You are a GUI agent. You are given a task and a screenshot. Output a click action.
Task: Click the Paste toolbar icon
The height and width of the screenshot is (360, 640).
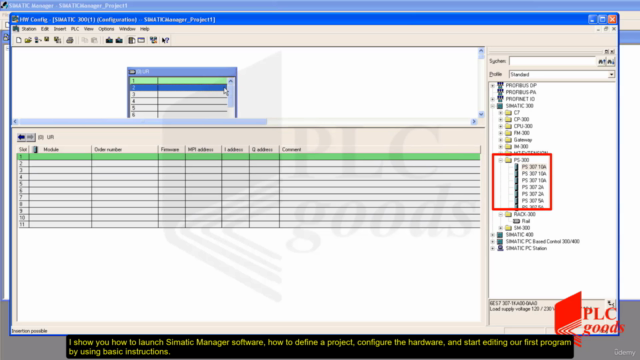(94, 40)
